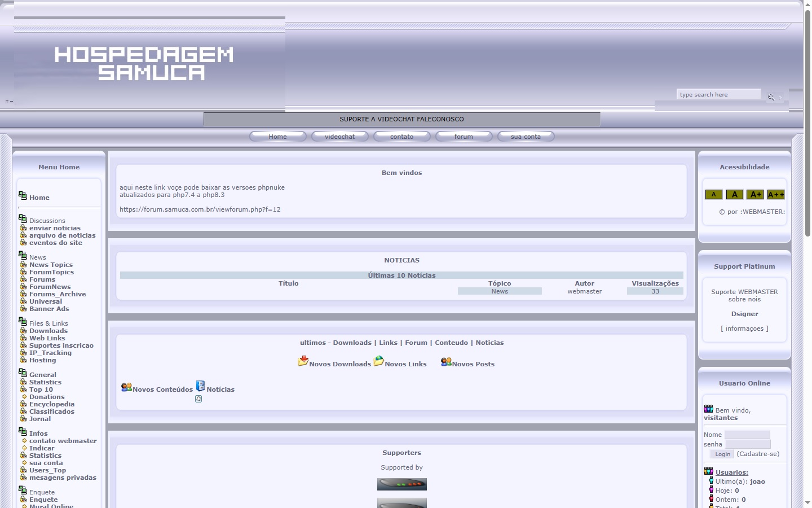Click the General section icon
This screenshot has height=508, width=812.
click(23, 373)
